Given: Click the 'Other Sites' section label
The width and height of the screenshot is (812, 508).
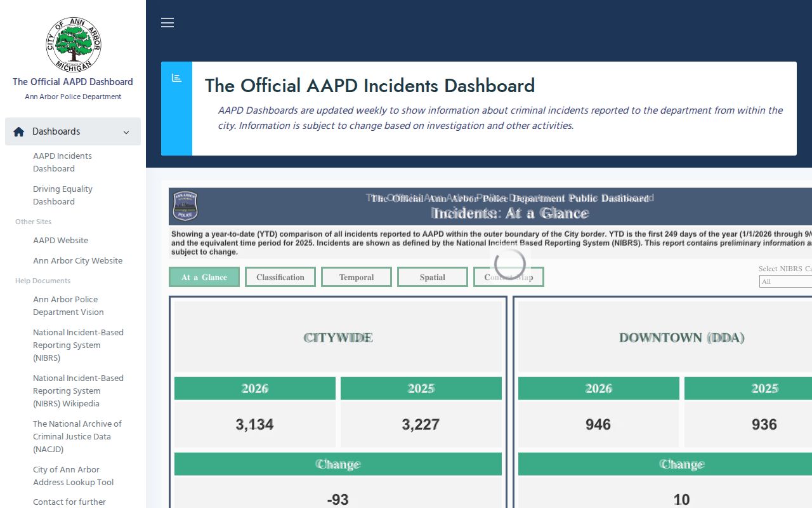Looking at the screenshot, I should click(34, 222).
